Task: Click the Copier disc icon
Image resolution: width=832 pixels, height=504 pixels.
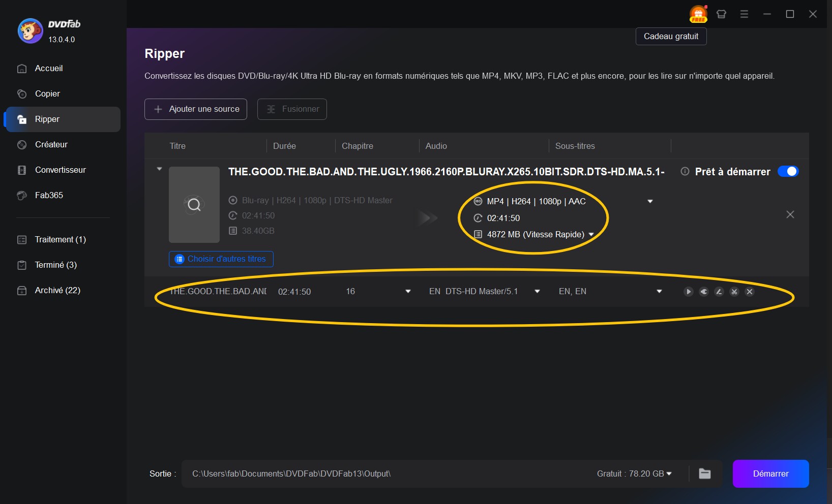Action: tap(22, 94)
